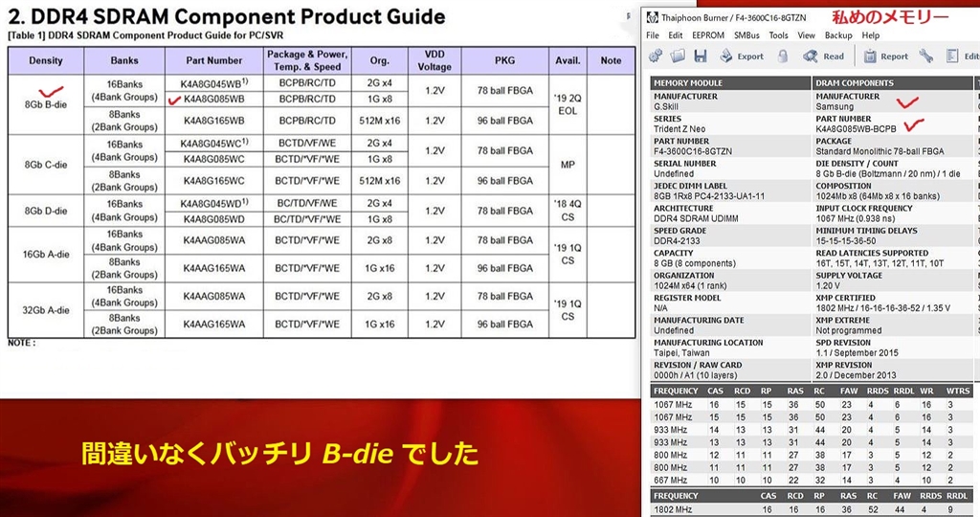The height and width of the screenshot is (517, 980).
Task: Select the manufacturer value G.Skill
Action: pos(666,107)
